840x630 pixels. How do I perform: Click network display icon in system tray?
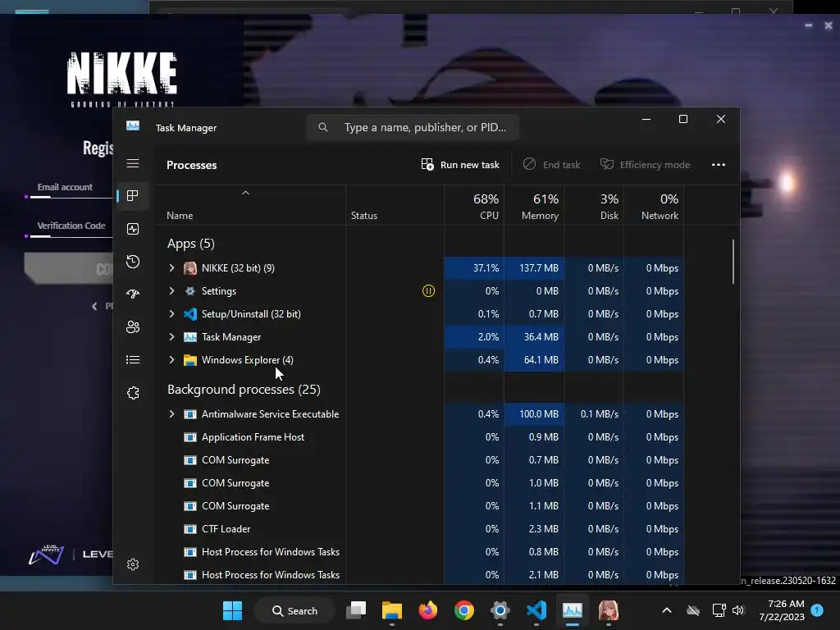(x=719, y=610)
